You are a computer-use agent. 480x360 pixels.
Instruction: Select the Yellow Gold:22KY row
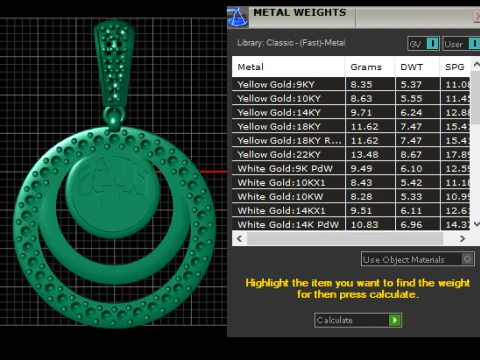point(351,154)
